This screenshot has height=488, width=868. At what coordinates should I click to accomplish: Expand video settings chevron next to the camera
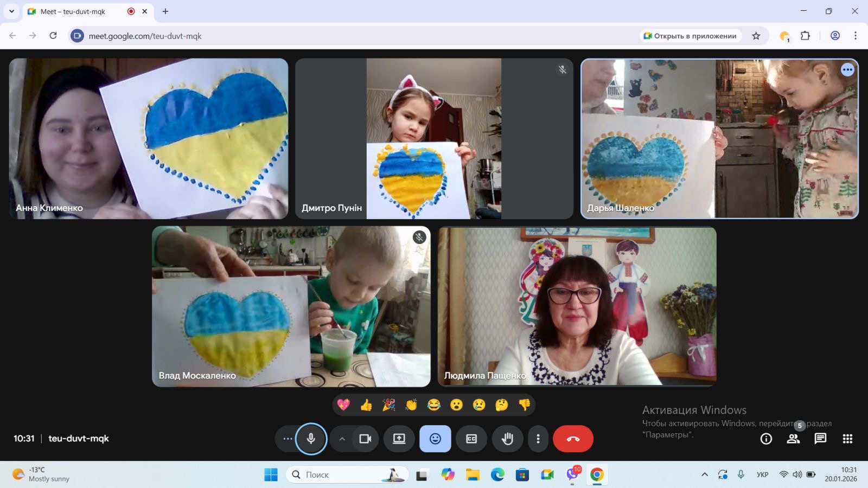[342, 439]
